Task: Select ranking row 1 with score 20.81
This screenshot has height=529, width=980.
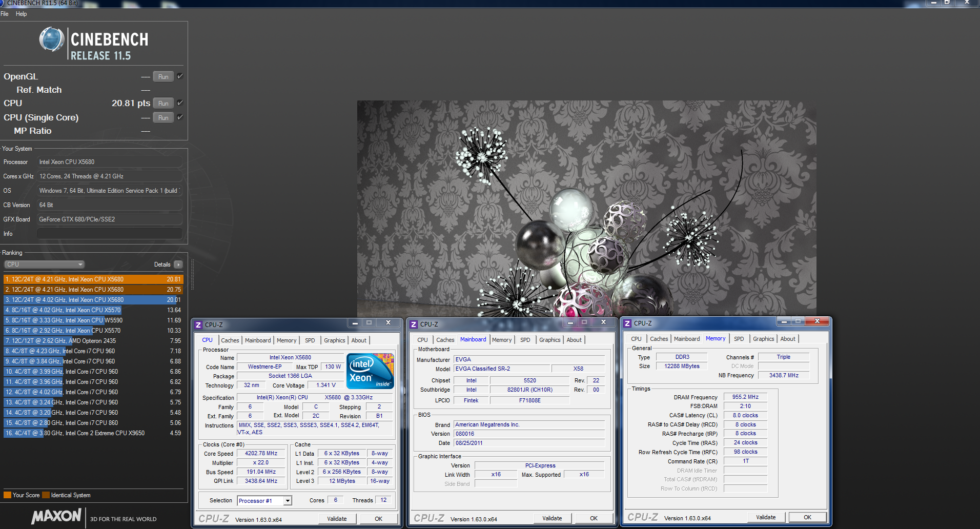Action: tap(93, 279)
